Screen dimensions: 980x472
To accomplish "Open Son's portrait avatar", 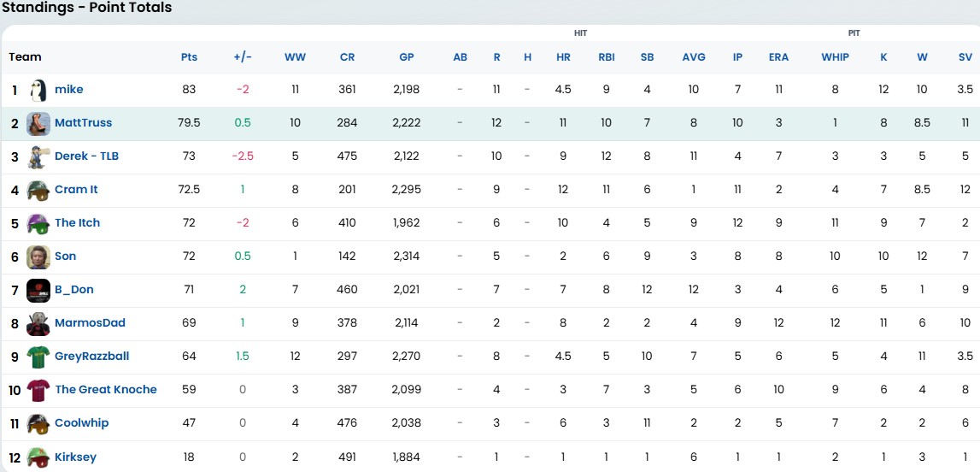I will click(x=38, y=257).
